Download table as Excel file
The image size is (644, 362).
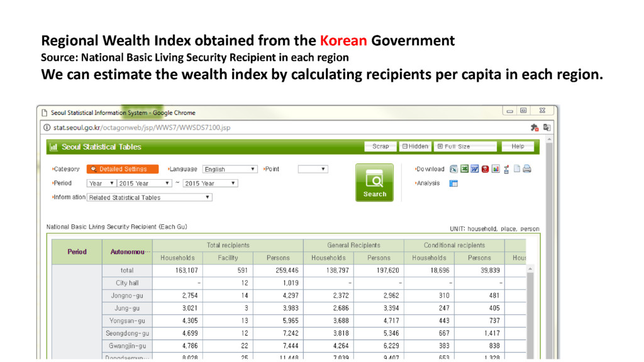click(465, 169)
